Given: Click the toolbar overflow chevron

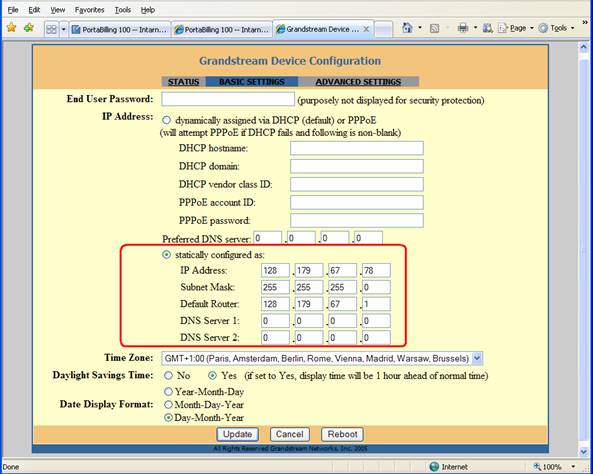Looking at the screenshot, I should [x=585, y=23].
